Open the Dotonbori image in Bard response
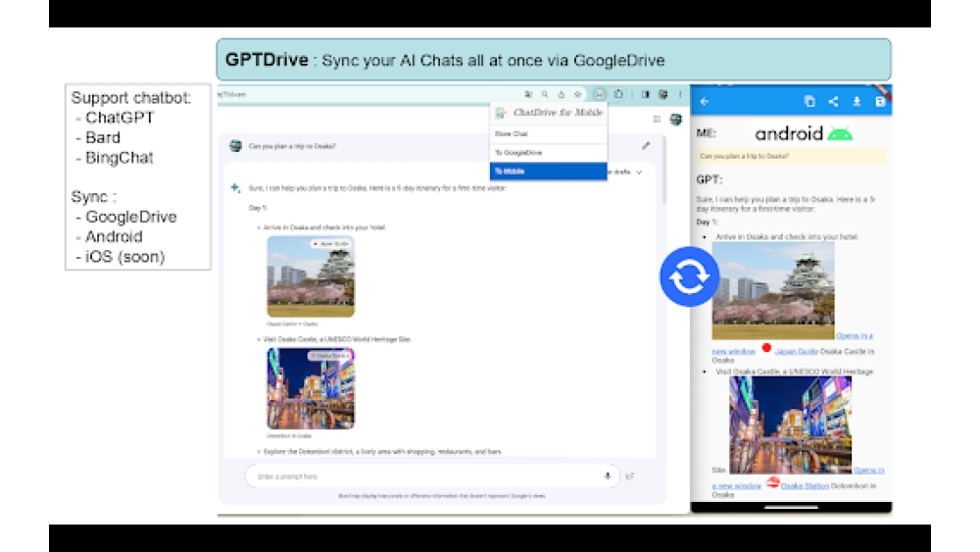This screenshot has height=552, width=980. [x=311, y=388]
